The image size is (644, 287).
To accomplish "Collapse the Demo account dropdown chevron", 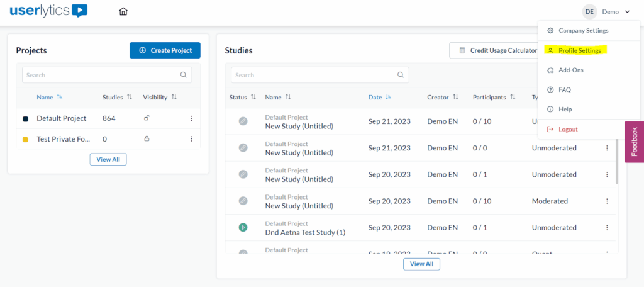I will click(627, 12).
